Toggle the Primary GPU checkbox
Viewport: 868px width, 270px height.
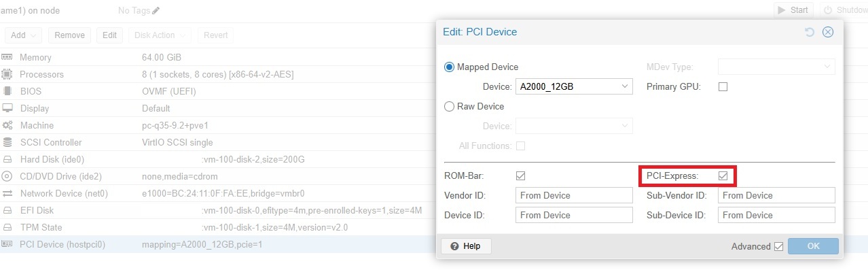click(x=723, y=86)
